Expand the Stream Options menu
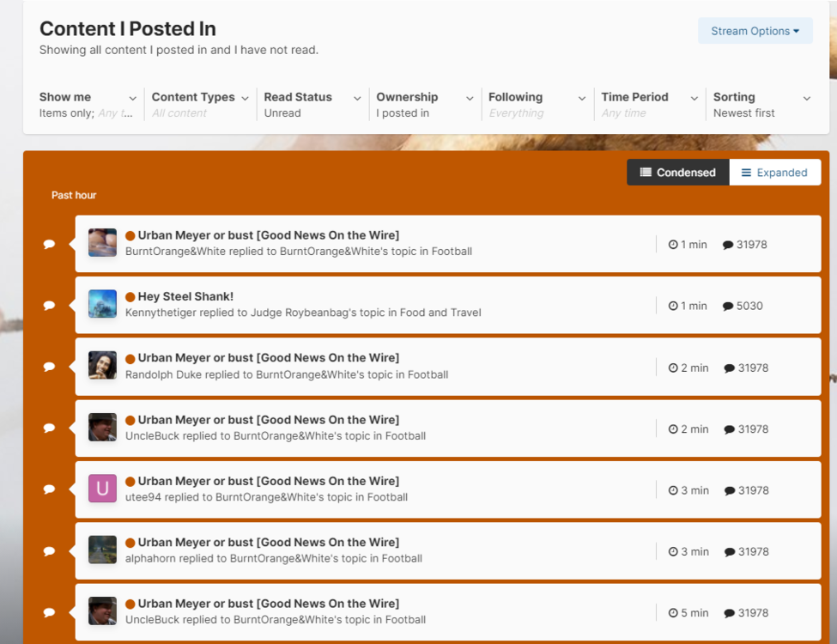Image resolution: width=837 pixels, height=644 pixels. click(x=755, y=31)
